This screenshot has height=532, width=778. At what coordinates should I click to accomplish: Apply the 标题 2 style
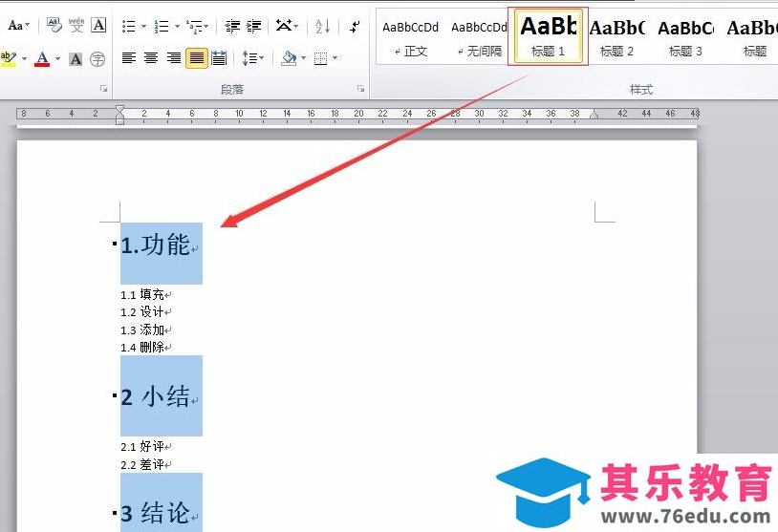coord(616,37)
